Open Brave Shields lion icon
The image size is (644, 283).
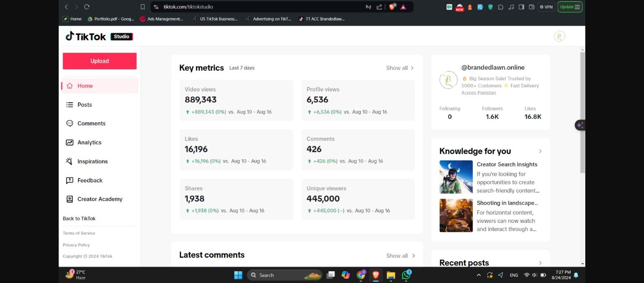[x=392, y=7]
